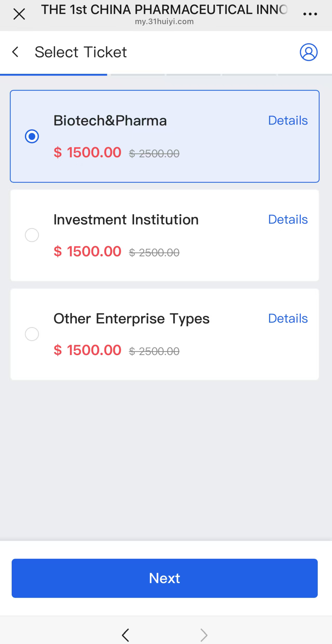Tap the Investment Institution ticket title
332x644 pixels.
(126, 220)
